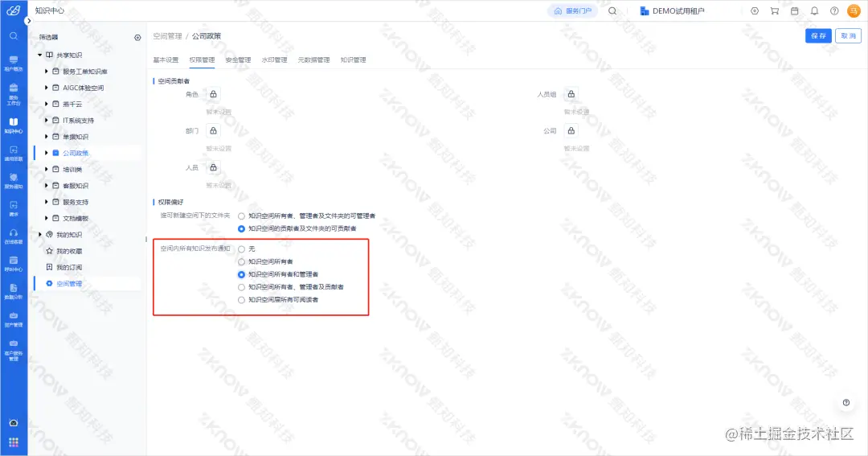
Task: Switch to the 权限管理 tab
Action: pyautogui.click(x=202, y=60)
